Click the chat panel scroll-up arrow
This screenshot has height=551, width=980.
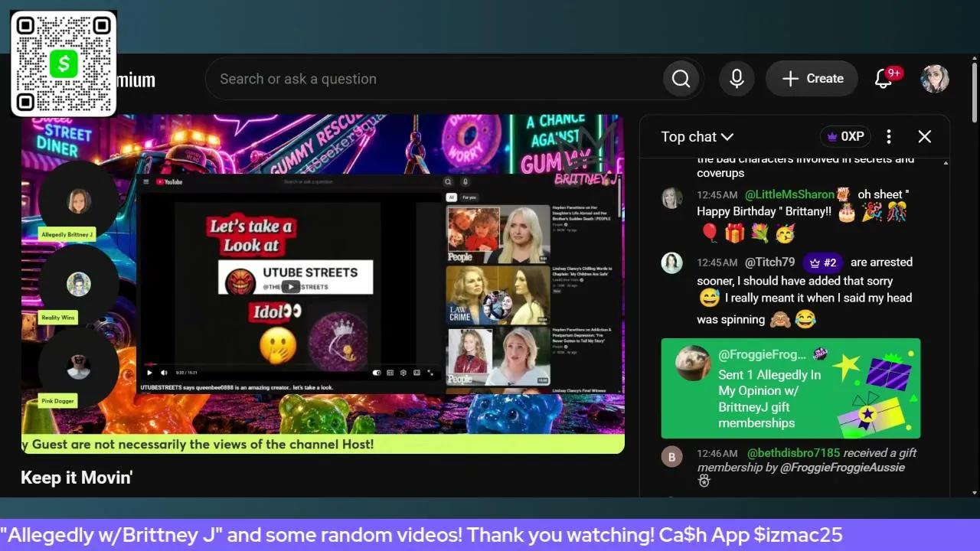tap(946, 163)
